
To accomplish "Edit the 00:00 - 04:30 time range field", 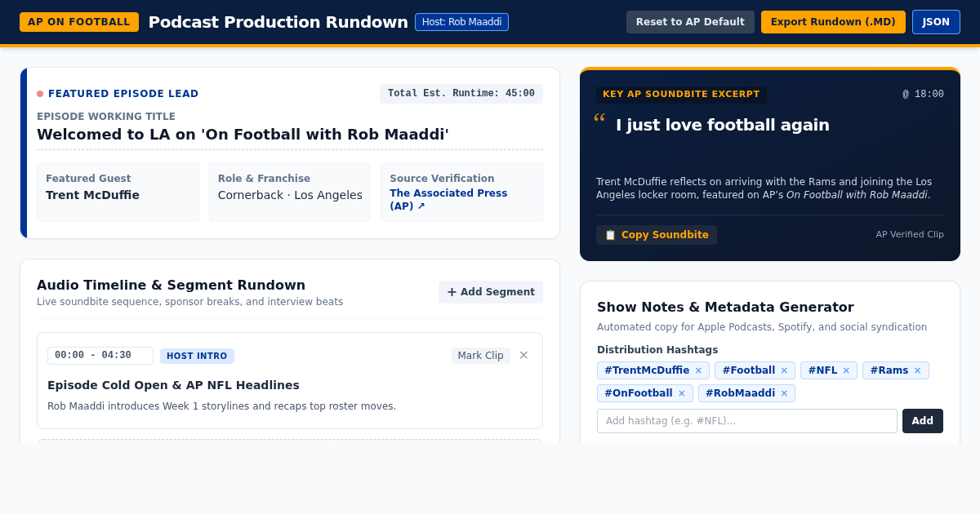I will (100, 356).
